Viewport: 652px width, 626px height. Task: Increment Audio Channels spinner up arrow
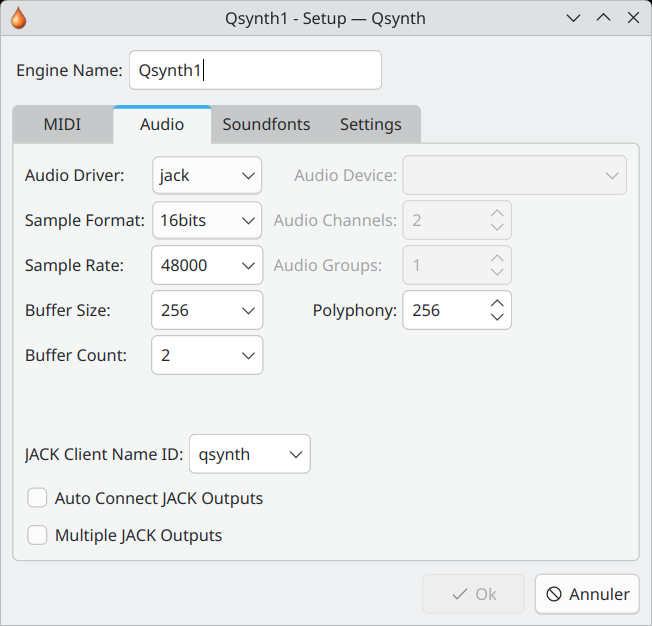[x=497, y=213]
